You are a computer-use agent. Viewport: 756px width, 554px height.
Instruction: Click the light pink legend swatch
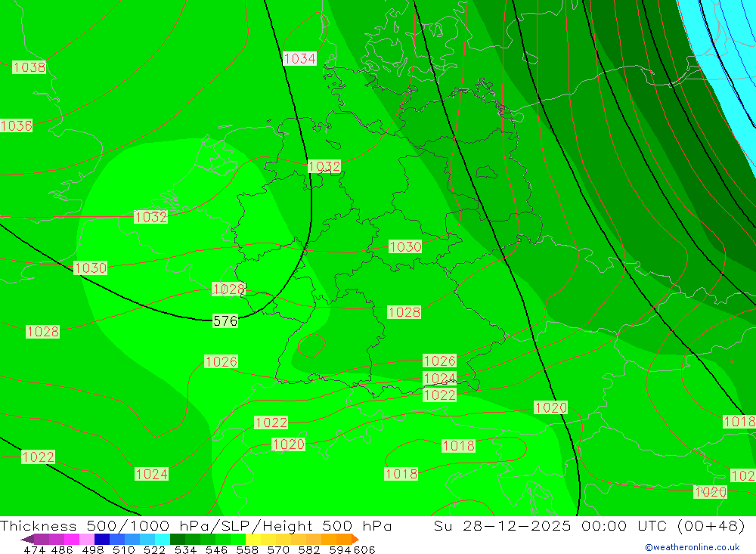[x=87, y=539]
